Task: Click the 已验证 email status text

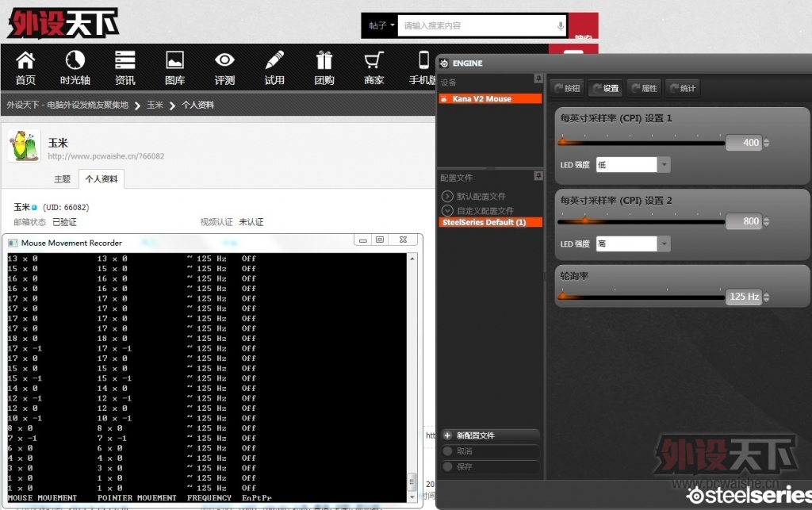Action: pyautogui.click(x=64, y=222)
